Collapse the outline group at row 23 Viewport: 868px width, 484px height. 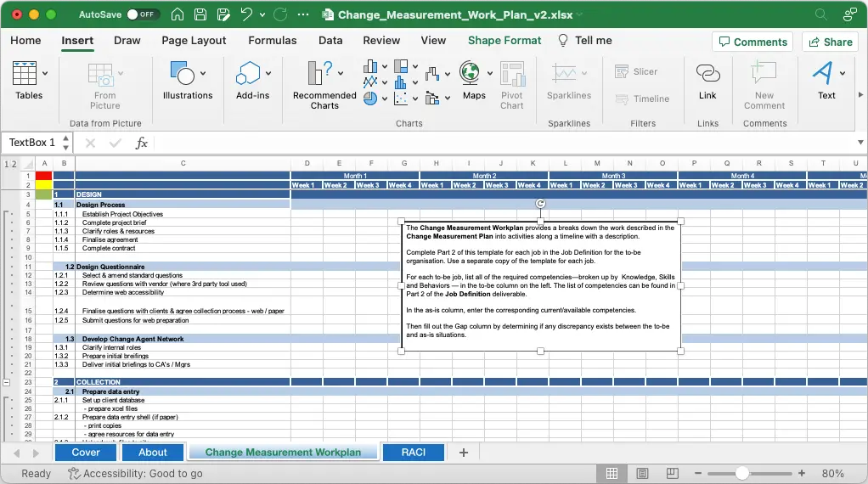click(7, 382)
